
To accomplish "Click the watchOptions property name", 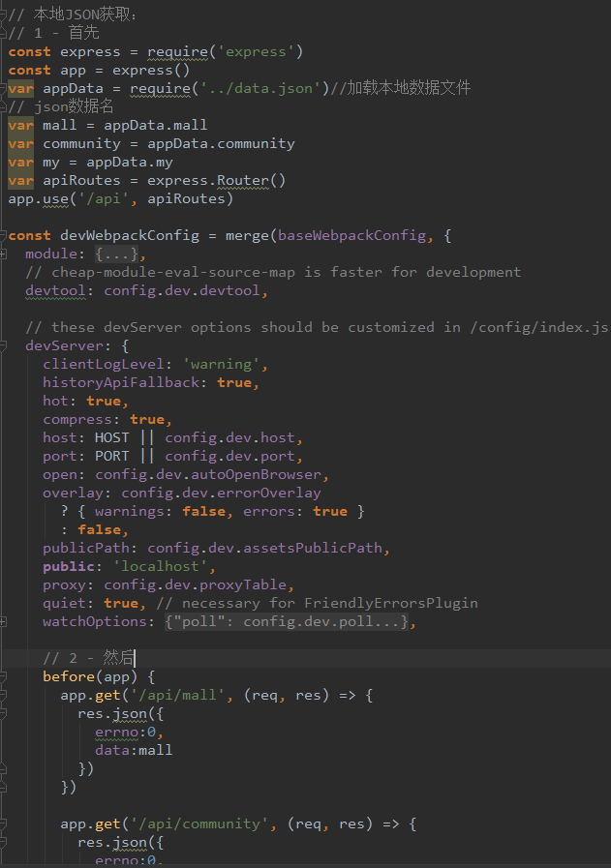I will [95, 621].
